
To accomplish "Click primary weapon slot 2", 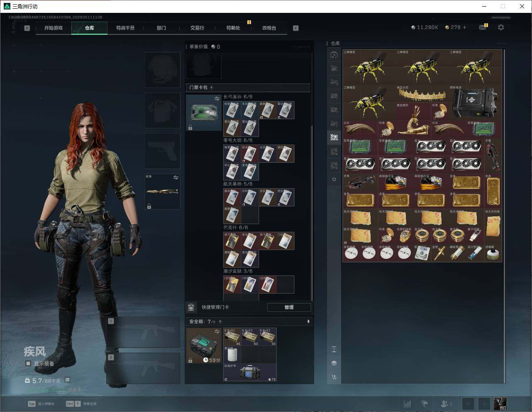I will [x=144, y=368].
